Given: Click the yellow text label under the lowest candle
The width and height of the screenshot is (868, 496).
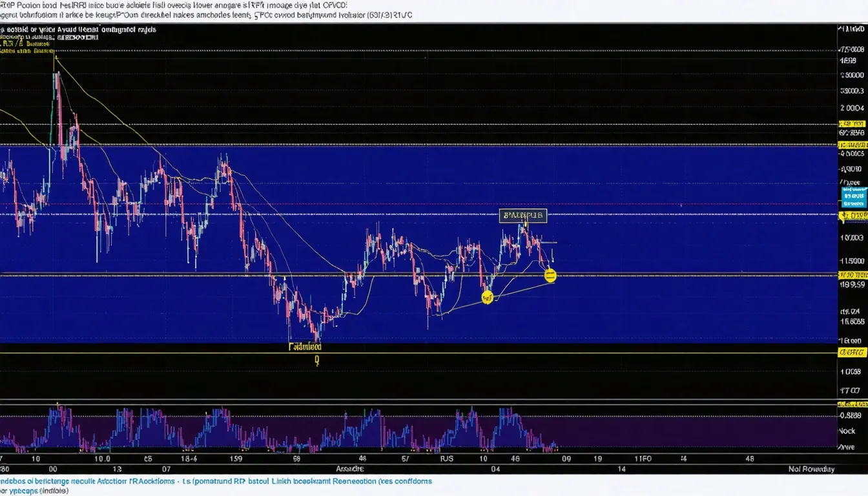Looking at the screenshot, I should 305,347.
